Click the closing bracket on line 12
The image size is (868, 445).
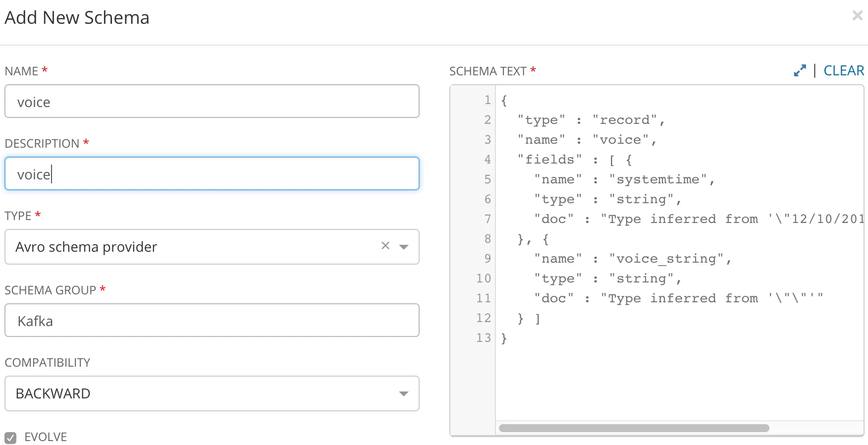coord(538,318)
